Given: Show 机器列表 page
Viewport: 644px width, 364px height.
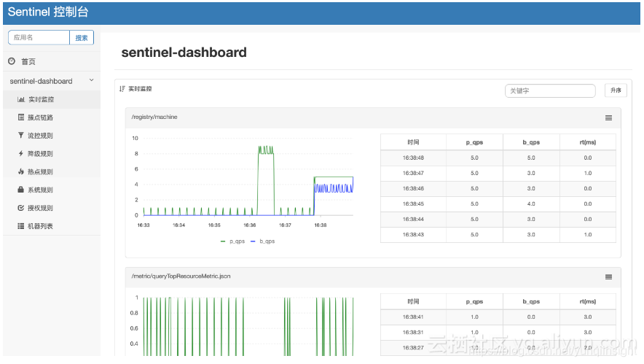Looking at the screenshot, I should 51,226.
